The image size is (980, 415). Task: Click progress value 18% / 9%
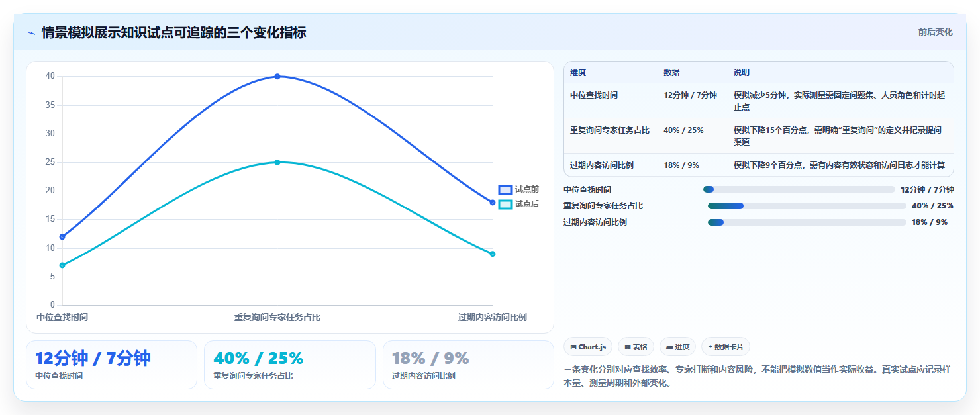tap(930, 222)
